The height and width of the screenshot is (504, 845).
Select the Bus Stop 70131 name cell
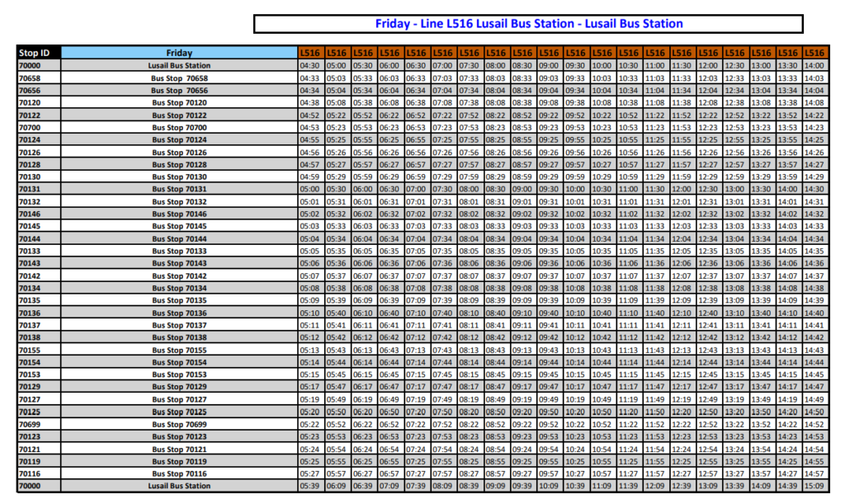coord(179,190)
